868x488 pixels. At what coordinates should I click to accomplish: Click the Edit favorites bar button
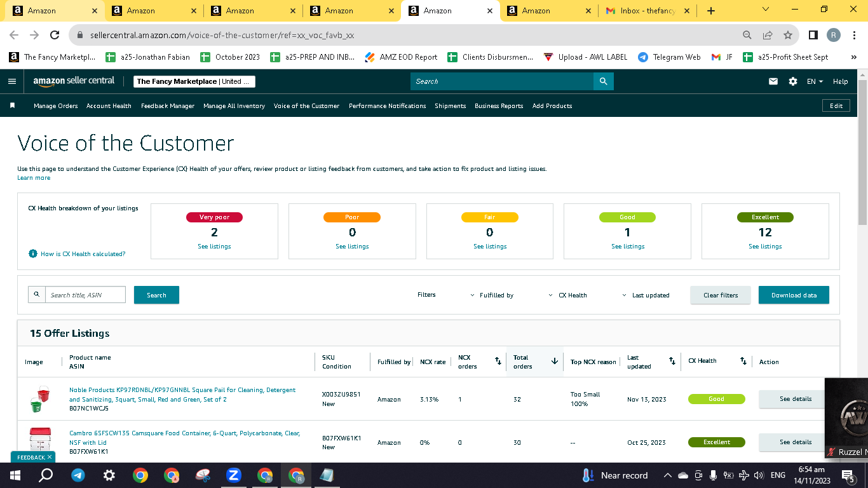point(836,106)
